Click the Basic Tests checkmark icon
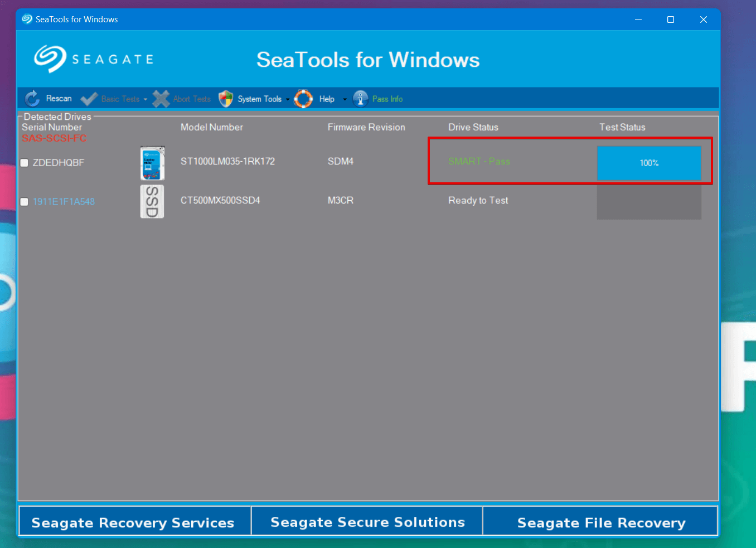Screen dimensions: 756x548 click(x=89, y=99)
